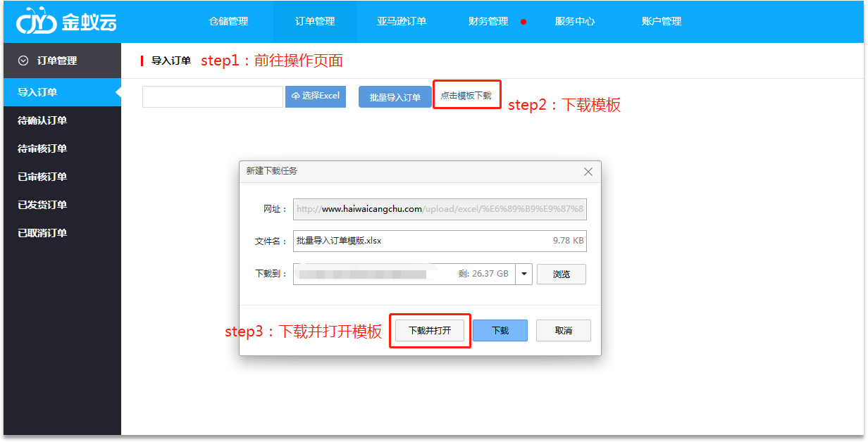Click the 选择Excel upload button
Screen dimensions: 868x442
coord(316,96)
